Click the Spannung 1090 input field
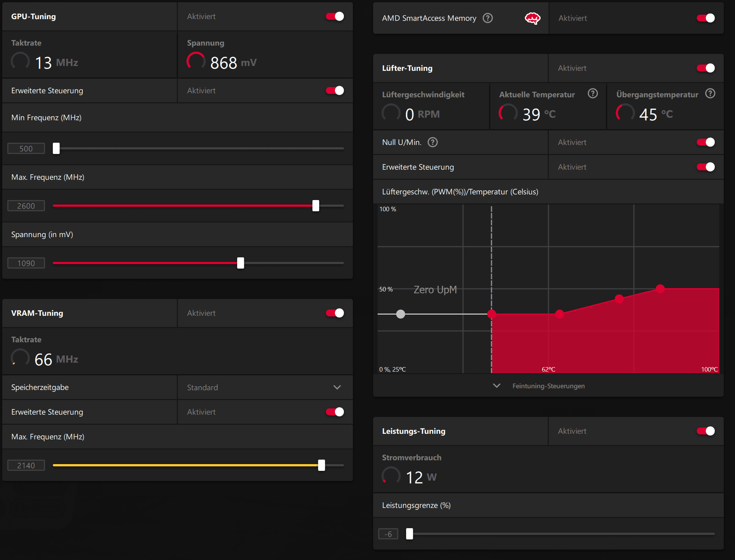This screenshot has height=560, width=735. click(26, 263)
